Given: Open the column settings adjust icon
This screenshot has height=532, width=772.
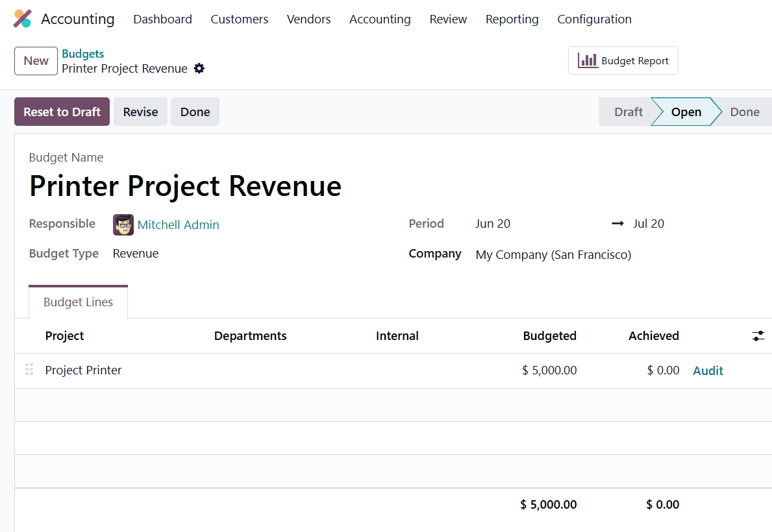Looking at the screenshot, I should (758, 335).
